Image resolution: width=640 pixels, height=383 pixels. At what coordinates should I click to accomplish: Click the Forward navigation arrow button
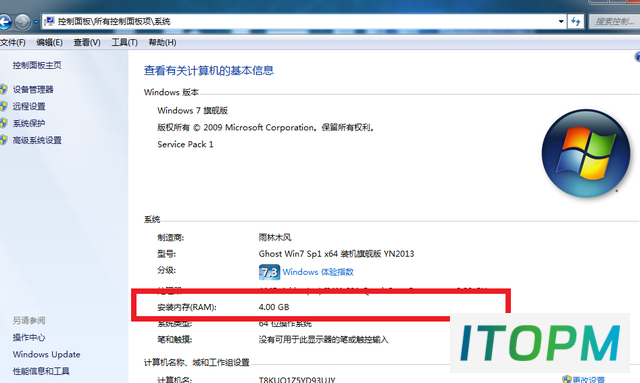tap(23, 22)
